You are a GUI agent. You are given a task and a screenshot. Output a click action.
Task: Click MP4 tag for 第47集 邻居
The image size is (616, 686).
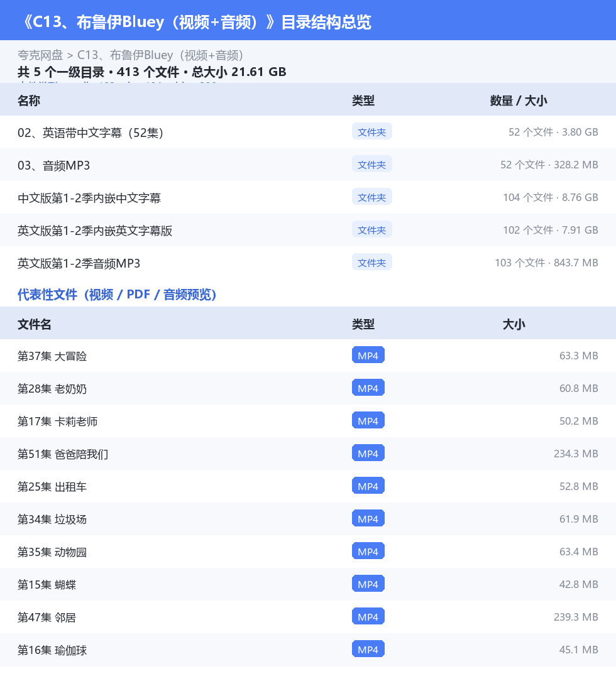pyautogui.click(x=368, y=616)
